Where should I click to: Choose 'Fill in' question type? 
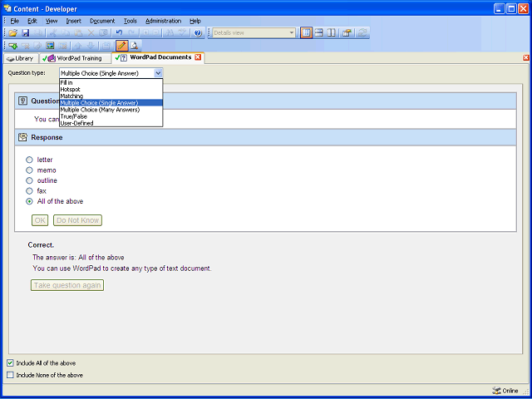point(111,82)
